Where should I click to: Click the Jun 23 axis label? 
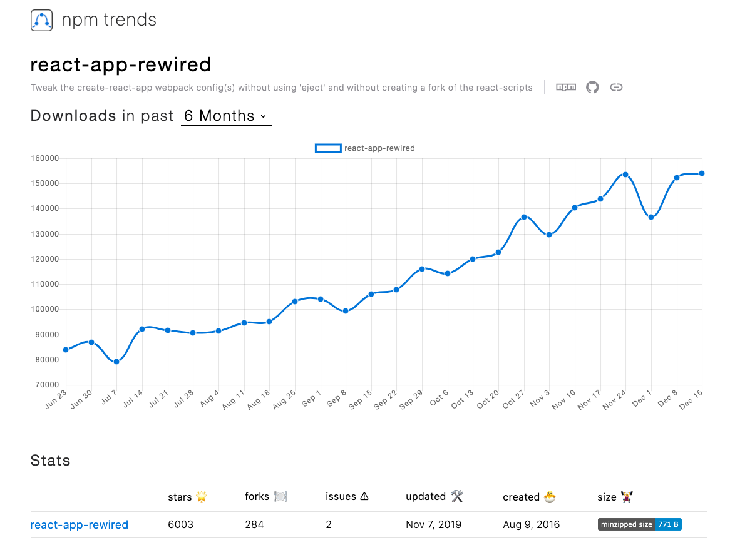click(54, 400)
